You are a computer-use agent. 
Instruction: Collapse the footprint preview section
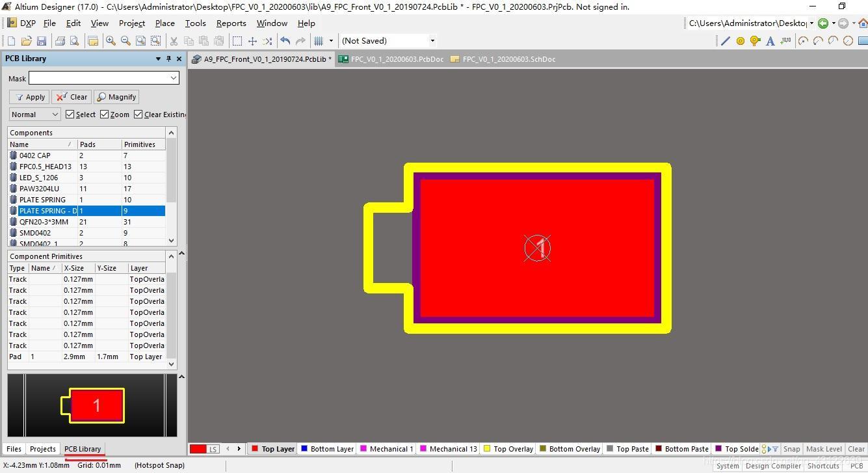tap(181, 377)
